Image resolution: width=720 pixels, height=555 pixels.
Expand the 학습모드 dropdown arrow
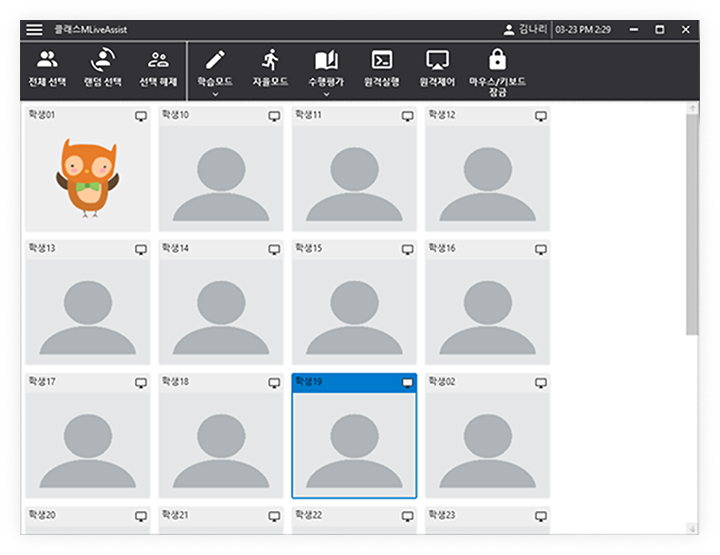coord(215,94)
